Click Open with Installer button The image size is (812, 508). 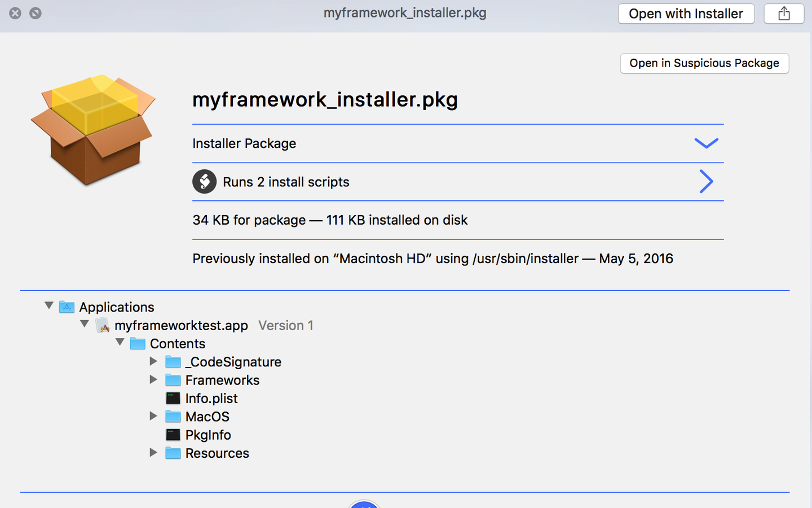click(686, 14)
